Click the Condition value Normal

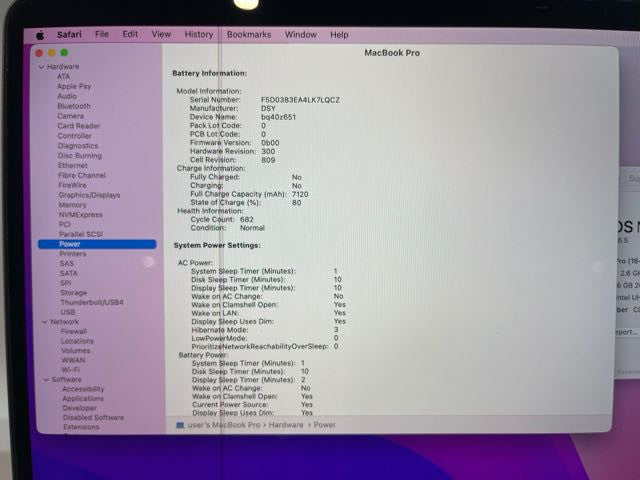pyautogui.click(x=252, y=228)
